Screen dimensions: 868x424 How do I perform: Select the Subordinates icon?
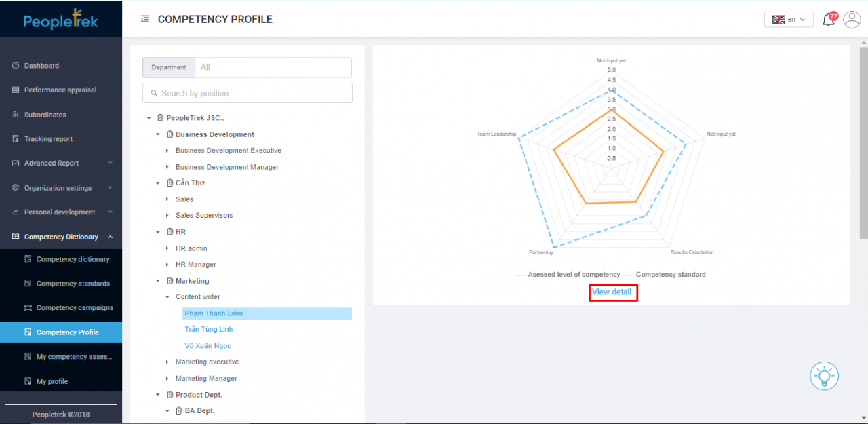(15, 114)
